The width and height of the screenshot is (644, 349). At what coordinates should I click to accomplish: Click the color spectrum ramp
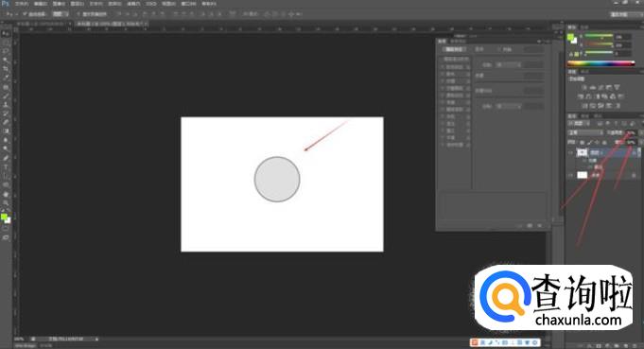pyautogui.click(x=600, y=63)
